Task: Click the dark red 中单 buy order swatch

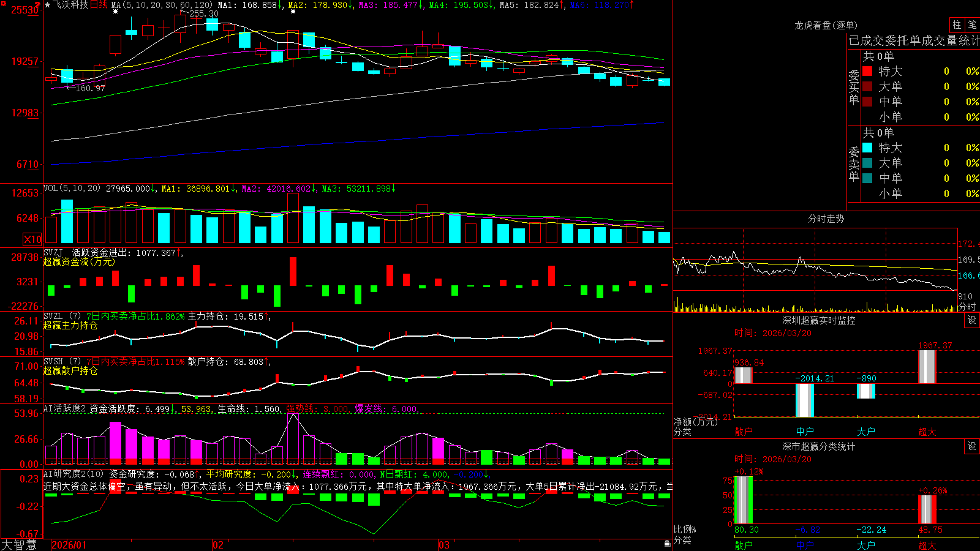Action: (867, 102)
